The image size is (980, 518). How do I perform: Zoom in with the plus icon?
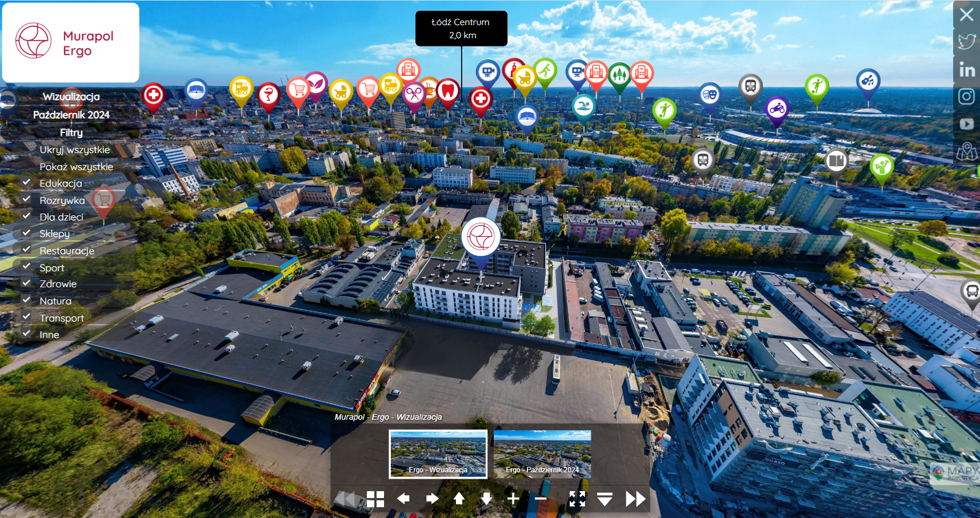click(x=513, y=499)
